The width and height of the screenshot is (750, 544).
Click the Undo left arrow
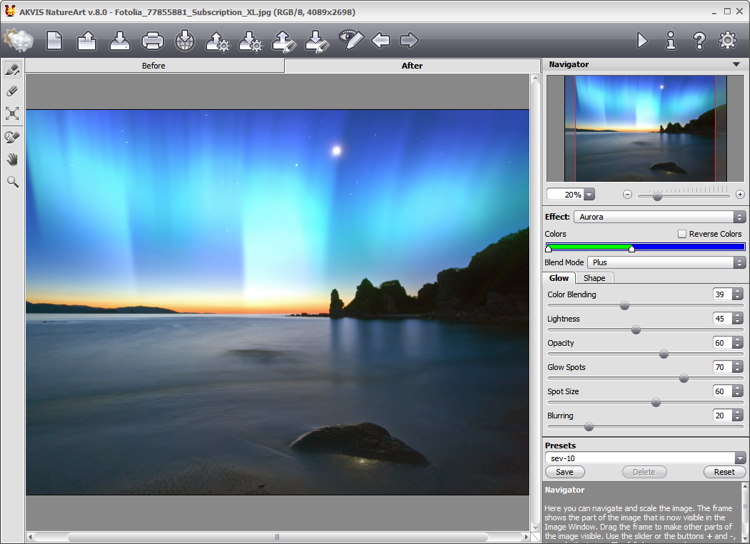[x=380, y=41]
